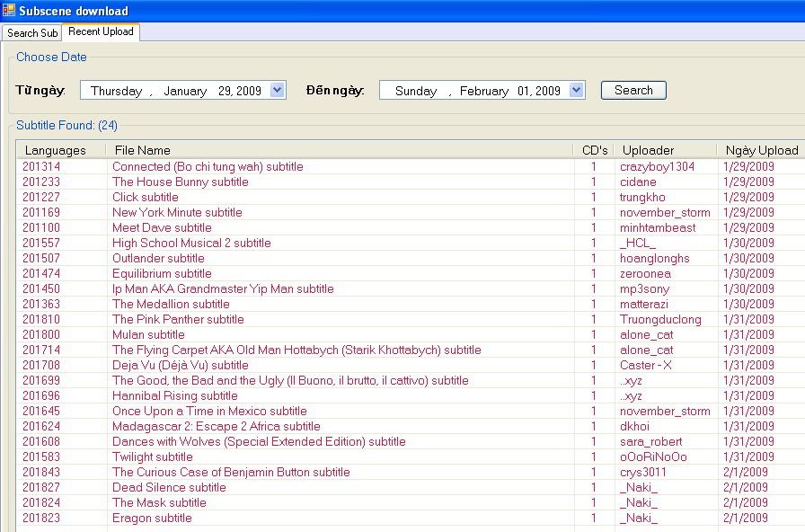Open the 'Đến ngày' date picker dropdown
Screen dimensions: 805x532
577,91
